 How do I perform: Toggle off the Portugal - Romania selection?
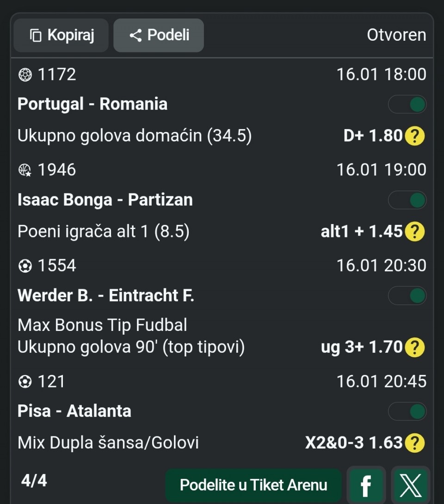pos(407,105)
